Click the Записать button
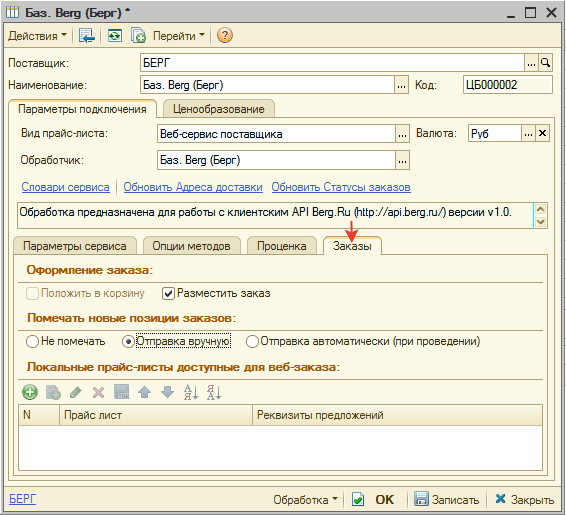Screen dimensions: 566x515 (x=447, y=500)
